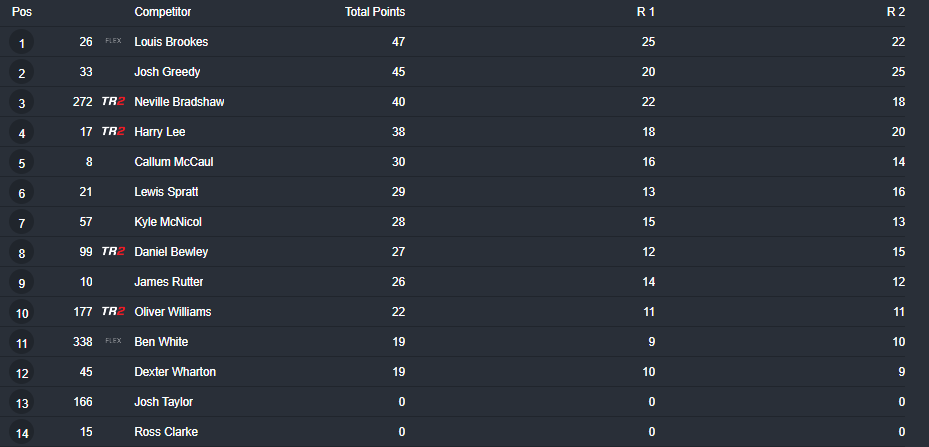Viewport: 929px width, 447px height.
Task: Click the Pos column header
Action: [21, 12]
